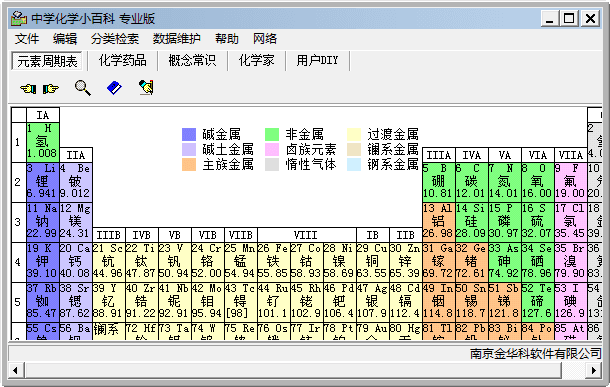Viewport: 610px width, 387px height.
Task: Open the 编辑 menu
Action: pyautogui.click(x=65, y=39)
